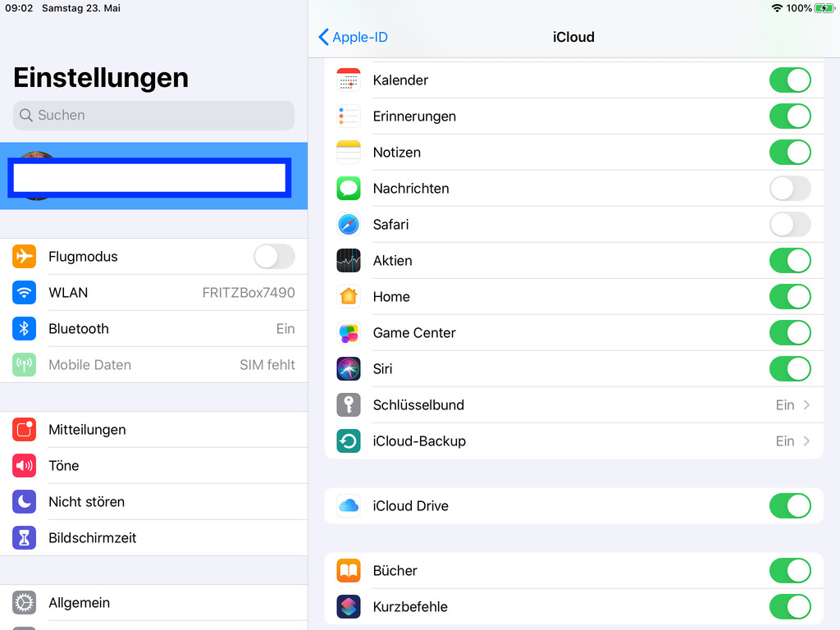
Task: Tap the iCloud-Backup arrow icon
Action: (348, 441)
